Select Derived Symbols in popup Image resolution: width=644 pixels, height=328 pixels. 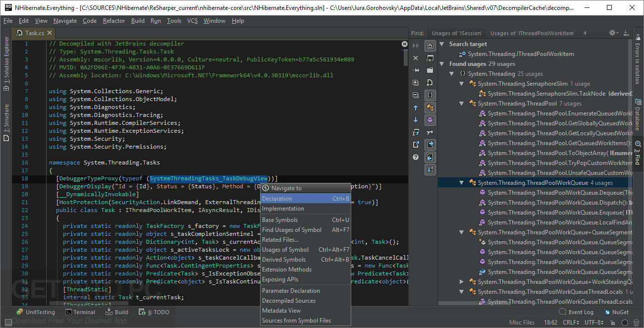pos(306,260)
